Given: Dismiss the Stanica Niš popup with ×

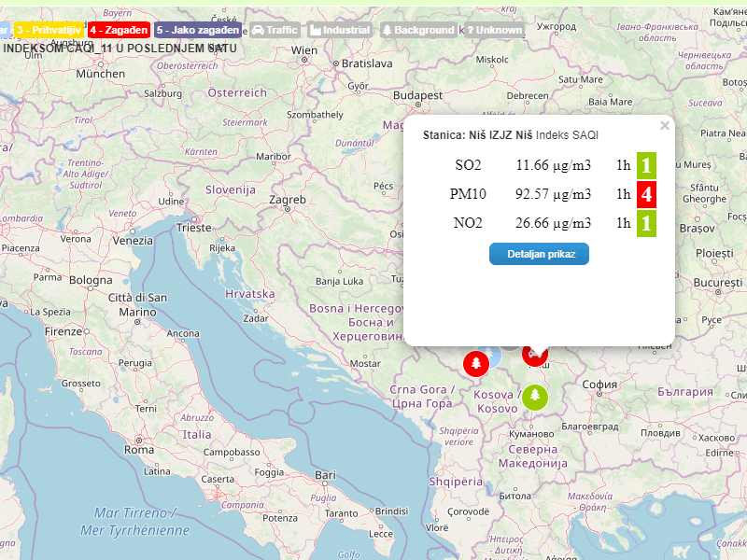Looking at the screenshot, I should point(665,125).
